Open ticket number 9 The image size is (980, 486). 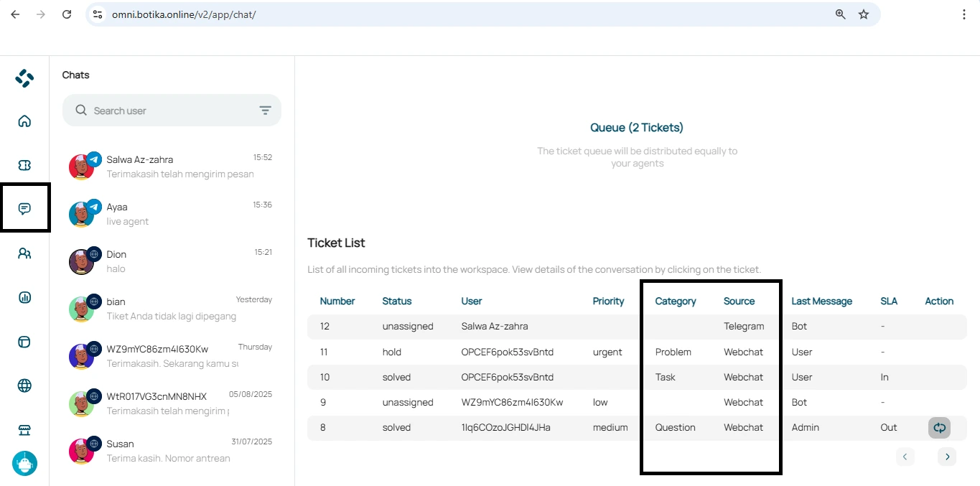pyautogui.click(x=638, y=403)
